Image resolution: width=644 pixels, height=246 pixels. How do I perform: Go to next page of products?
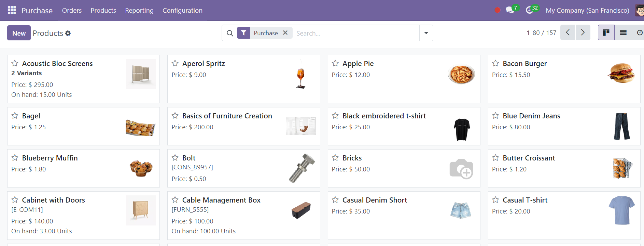(583, 33)
